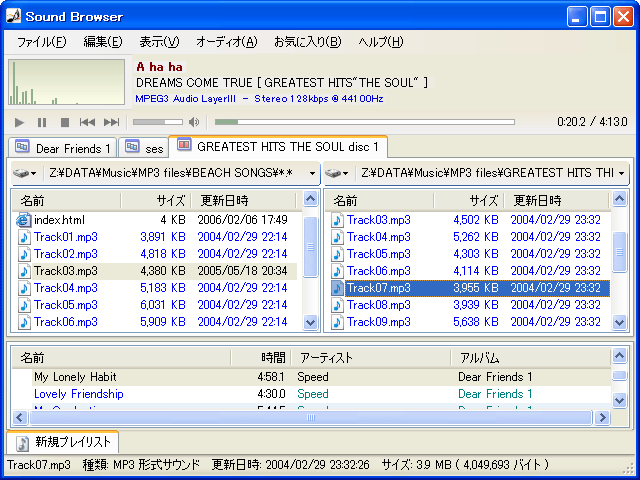Select Track07.mp3 in the right panel
Viewport: 640px width, 480px height.
point(378,288)
